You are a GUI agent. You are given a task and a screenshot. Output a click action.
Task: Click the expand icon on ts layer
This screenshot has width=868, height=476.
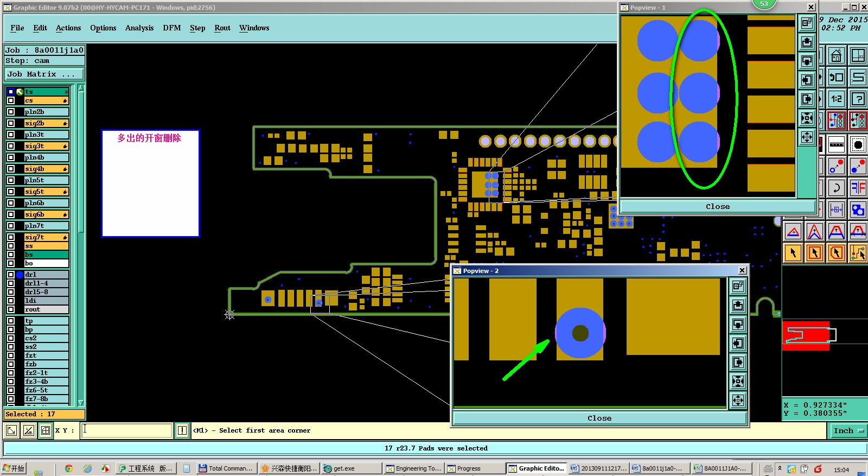click(x=66, y=92)
